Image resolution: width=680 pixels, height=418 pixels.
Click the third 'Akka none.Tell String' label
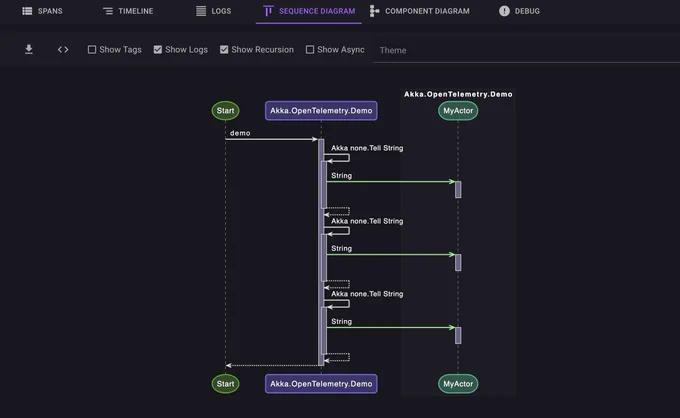367,294
